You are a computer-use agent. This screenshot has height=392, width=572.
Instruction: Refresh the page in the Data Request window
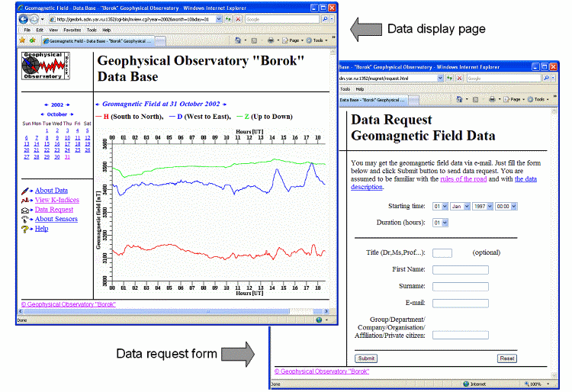450,78
